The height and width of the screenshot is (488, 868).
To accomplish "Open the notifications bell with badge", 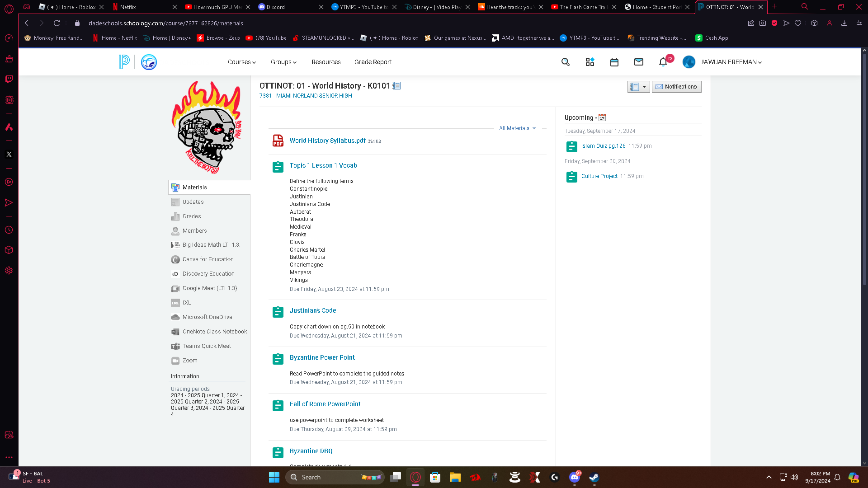I will click(663, 62).
